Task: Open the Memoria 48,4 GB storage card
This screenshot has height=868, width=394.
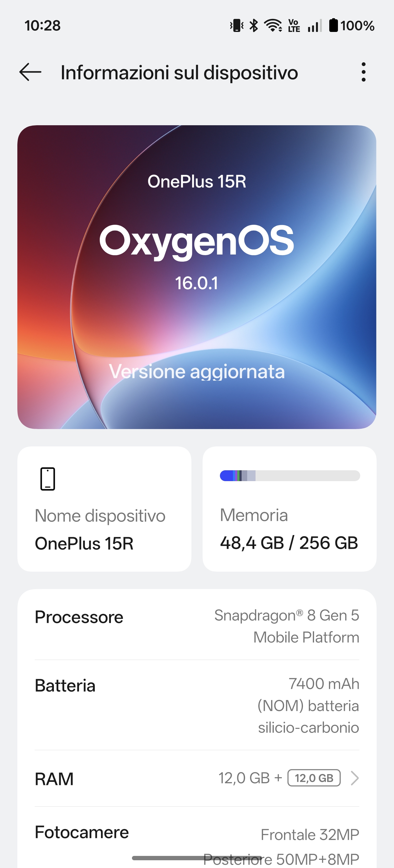Action: pyautogui.click(x=289, y=529)
